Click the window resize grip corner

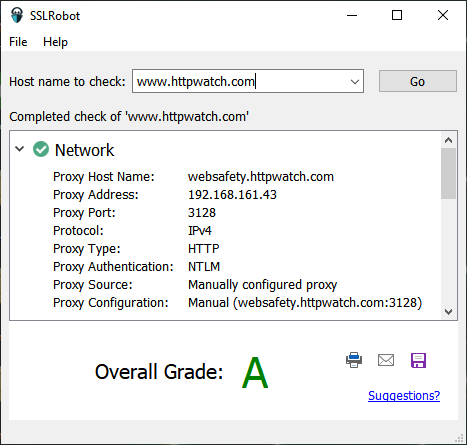[460, 438]
